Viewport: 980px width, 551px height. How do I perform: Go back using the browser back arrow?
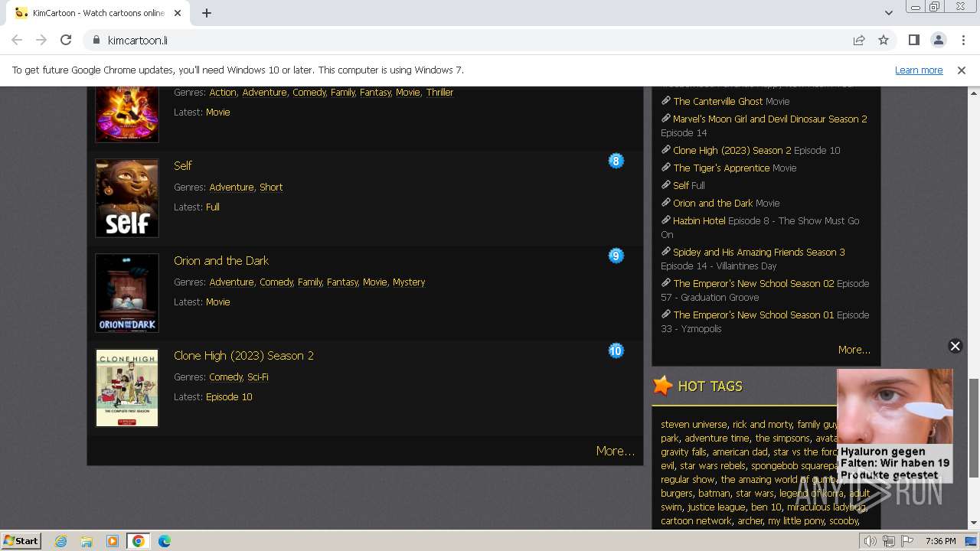point(17,40)
